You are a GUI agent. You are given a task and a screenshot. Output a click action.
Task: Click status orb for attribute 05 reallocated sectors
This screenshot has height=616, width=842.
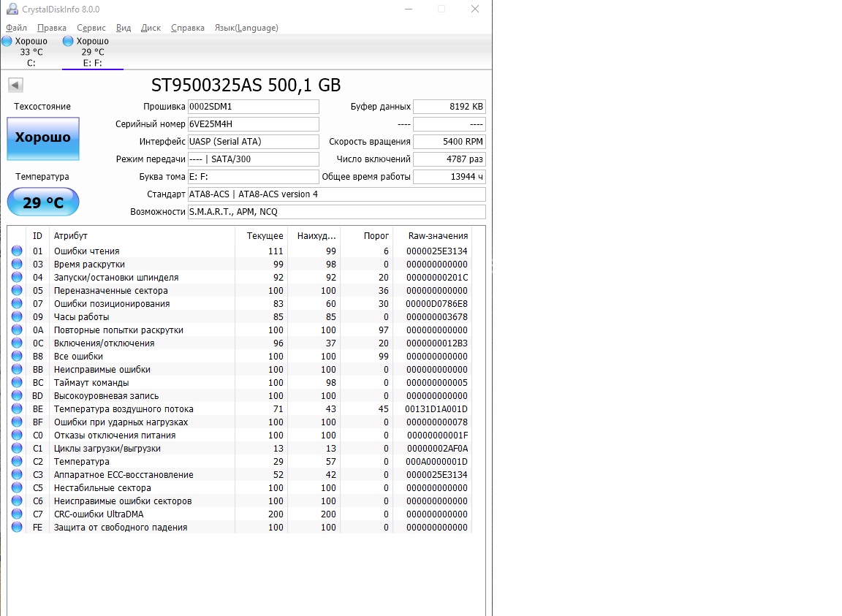click(x=18, y=291)
